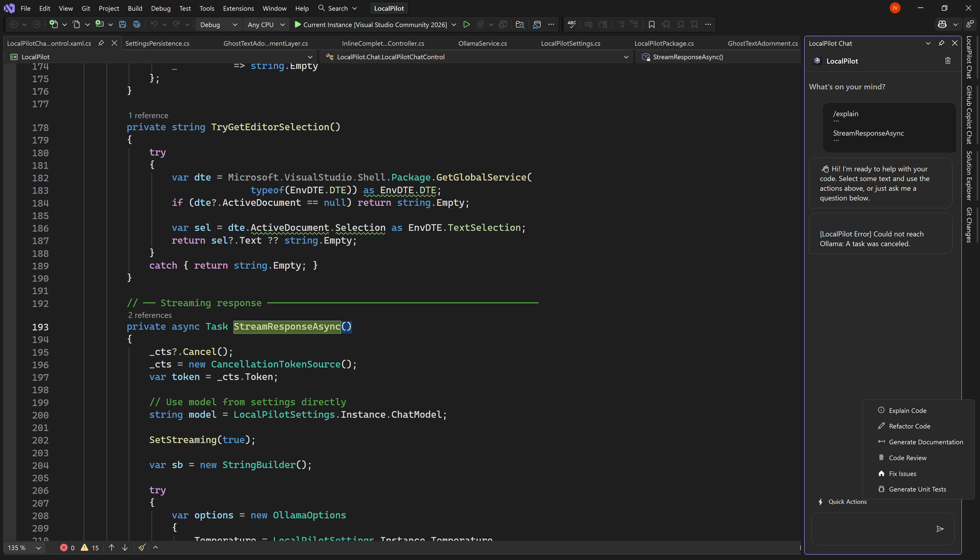Open the Extensions menu

pyautogui.click(x=238, y=8)
